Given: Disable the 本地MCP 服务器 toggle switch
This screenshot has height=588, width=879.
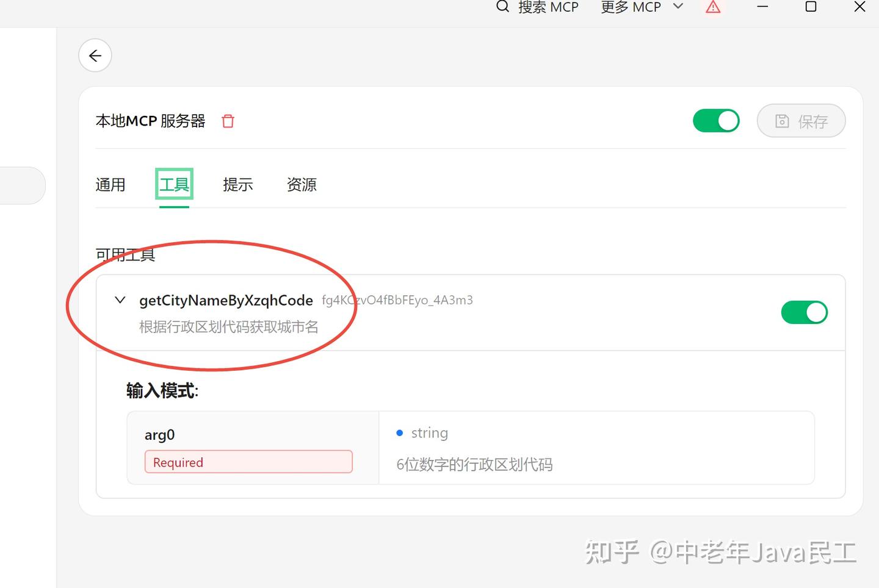Looking at the screenshot, I should (x=716, y=121).
